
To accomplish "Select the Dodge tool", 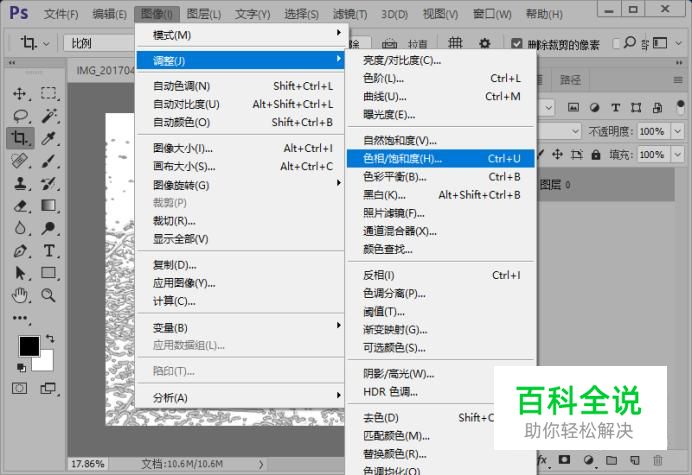I will click(x=49, y=228).
